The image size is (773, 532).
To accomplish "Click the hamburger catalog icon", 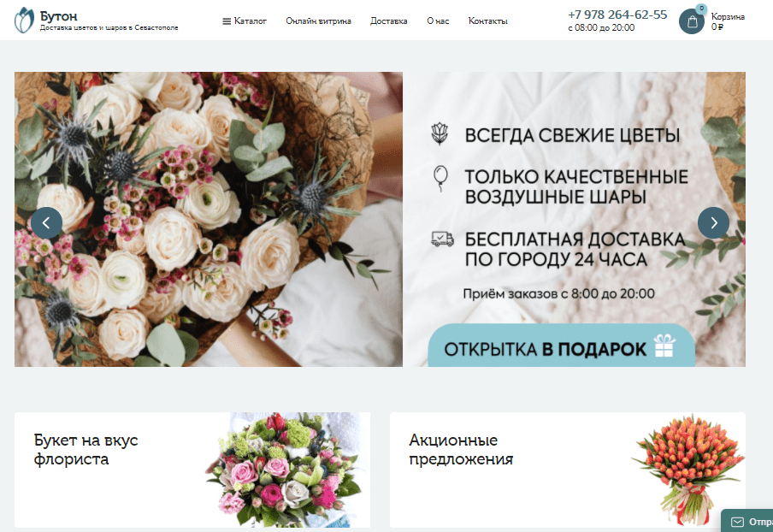I will [x=227, y=21].
